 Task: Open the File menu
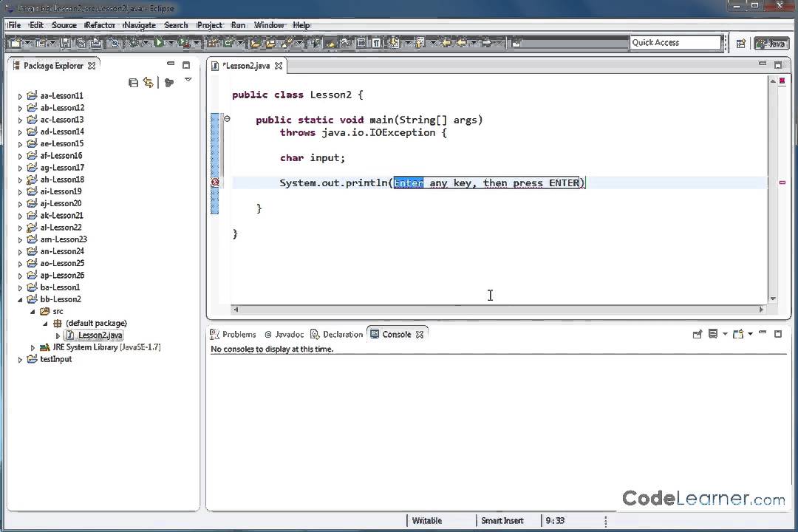tap(14, 25)
